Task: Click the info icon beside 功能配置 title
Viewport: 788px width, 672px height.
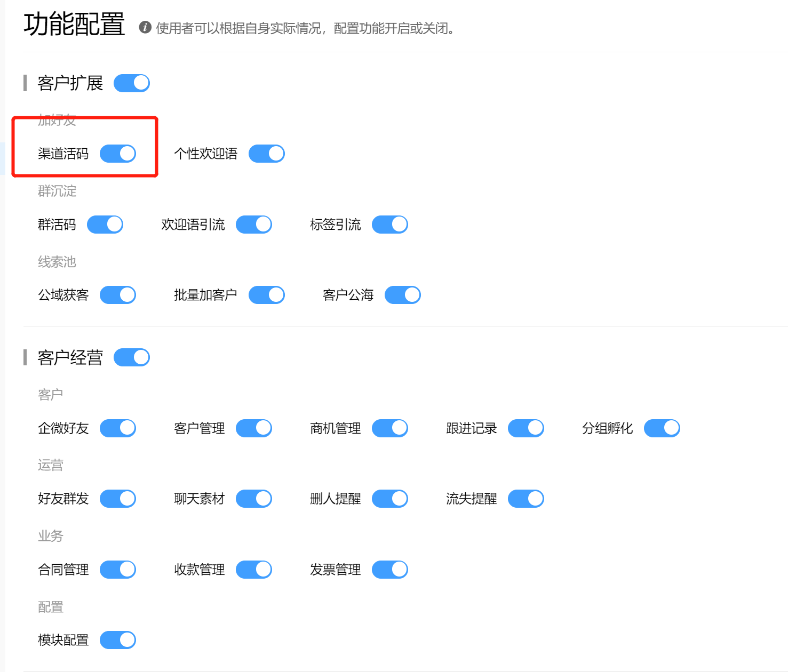Action: (x=145, y=27)
